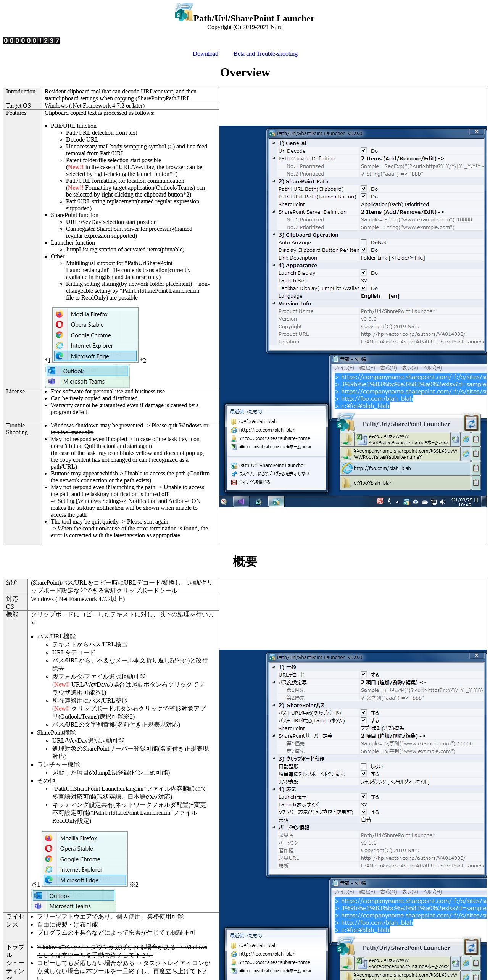Click the volume speaker tray icon
This screenshot has height=980, width=490.
click(443, 502)
